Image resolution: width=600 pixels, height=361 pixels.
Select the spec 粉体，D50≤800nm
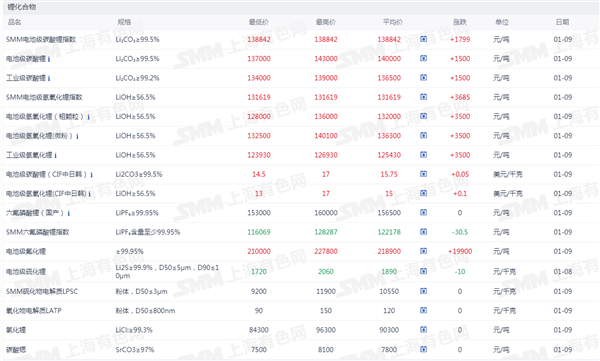[x=145, y=310]
